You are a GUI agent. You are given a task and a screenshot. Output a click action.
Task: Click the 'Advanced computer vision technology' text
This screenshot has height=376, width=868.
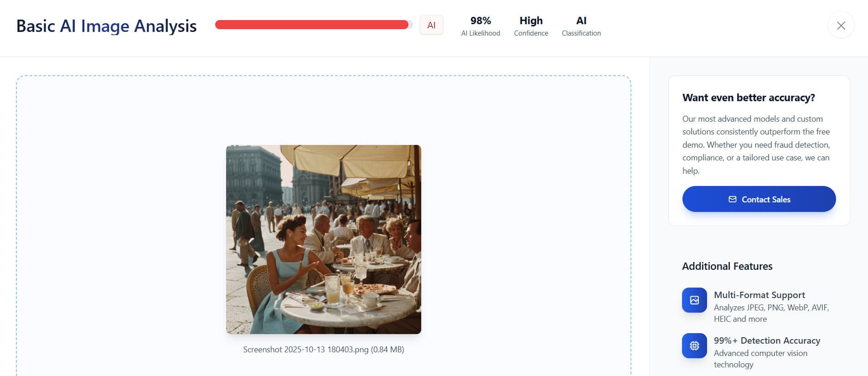coord(760,359)
